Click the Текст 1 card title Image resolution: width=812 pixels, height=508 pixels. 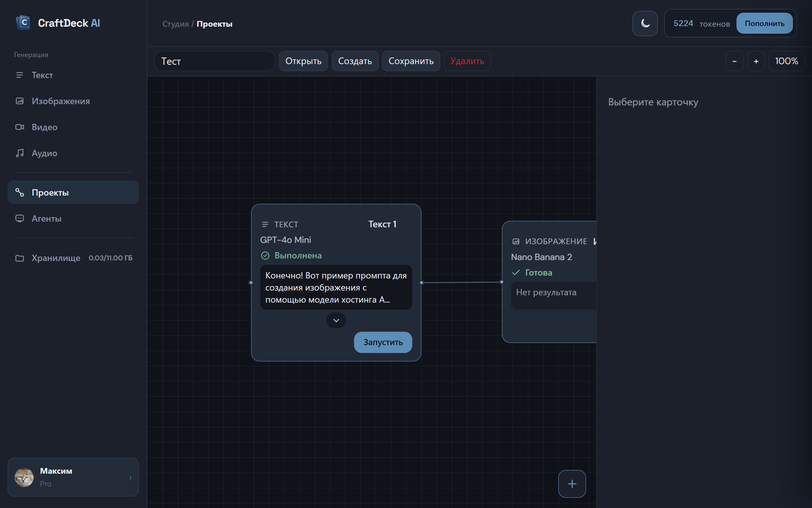(x=382, y=224)
